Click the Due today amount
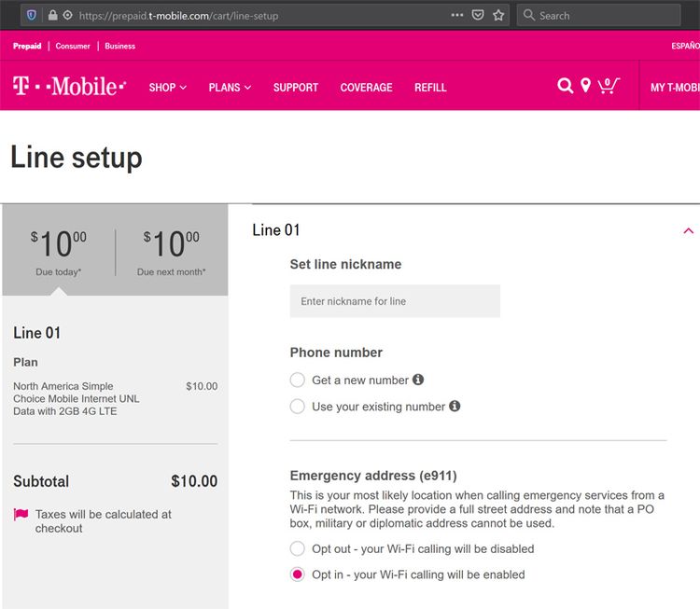Image resolution: width=700 pixels, height=609 pixels. point(59,243)
